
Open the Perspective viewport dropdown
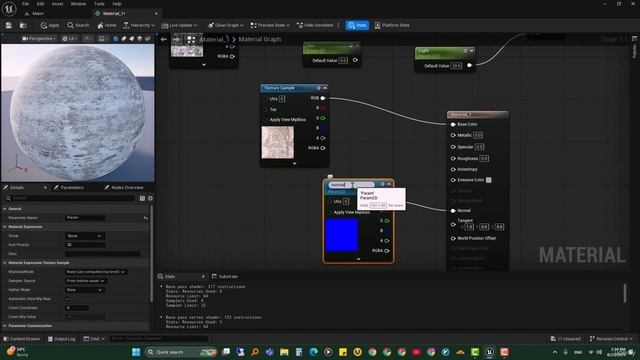click(x=39, y=38)
